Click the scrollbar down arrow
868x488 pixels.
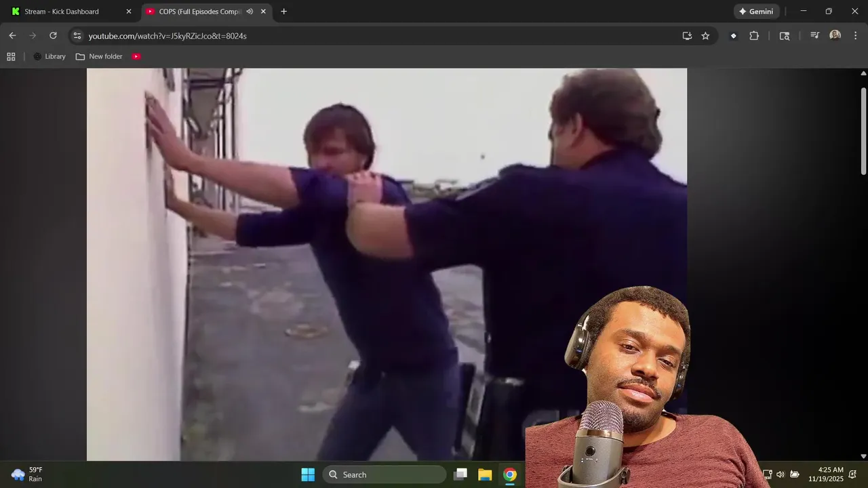(x=863, y=457)
